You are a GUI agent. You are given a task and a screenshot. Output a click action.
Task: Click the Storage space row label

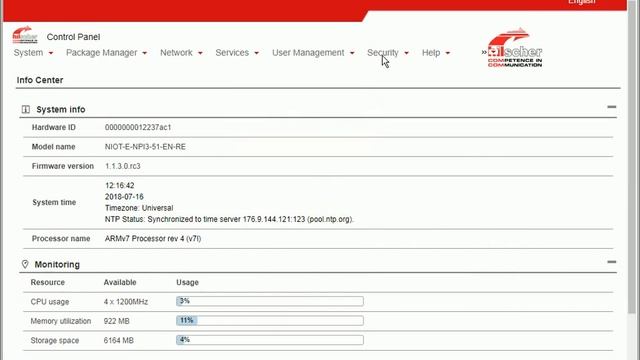point(55,340)
